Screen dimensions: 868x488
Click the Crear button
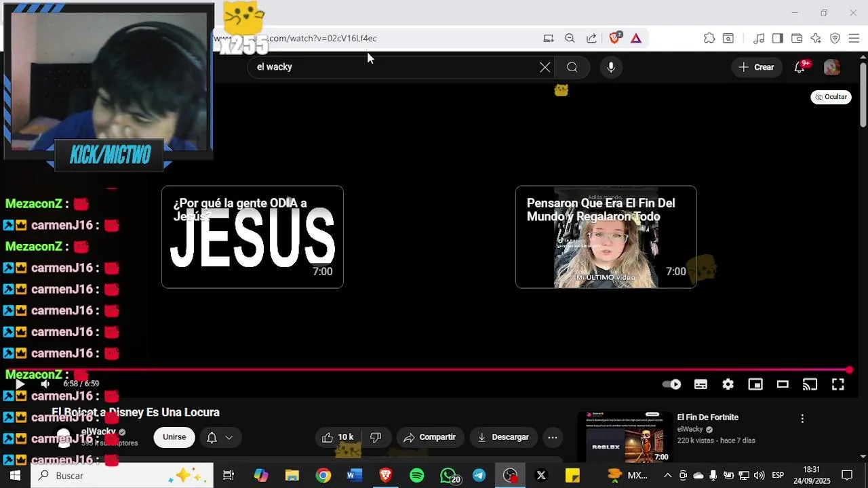[757, 67]
